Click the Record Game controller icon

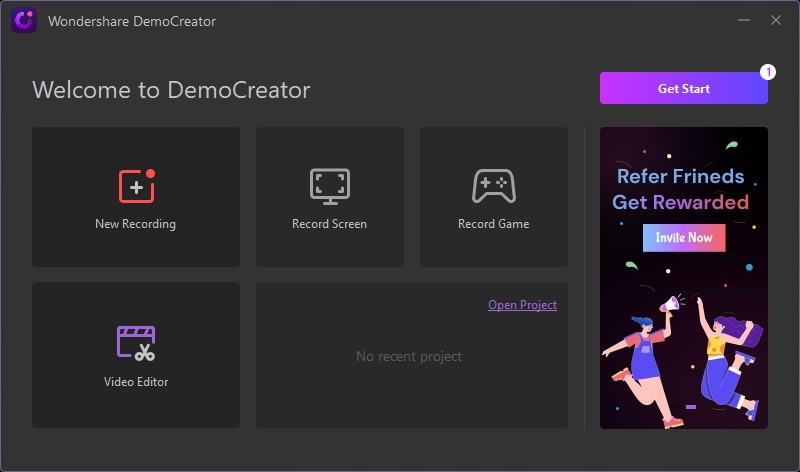493,186
